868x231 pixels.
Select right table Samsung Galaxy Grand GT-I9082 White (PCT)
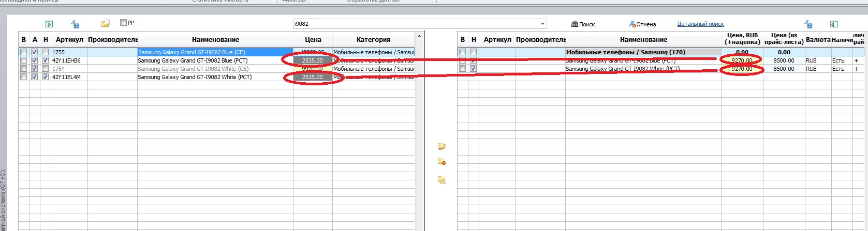point(643,69)
